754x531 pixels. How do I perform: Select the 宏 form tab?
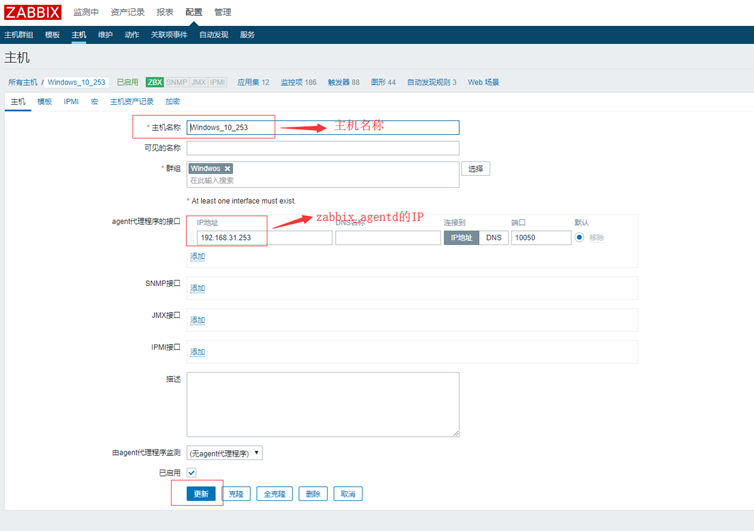[94, 101]
